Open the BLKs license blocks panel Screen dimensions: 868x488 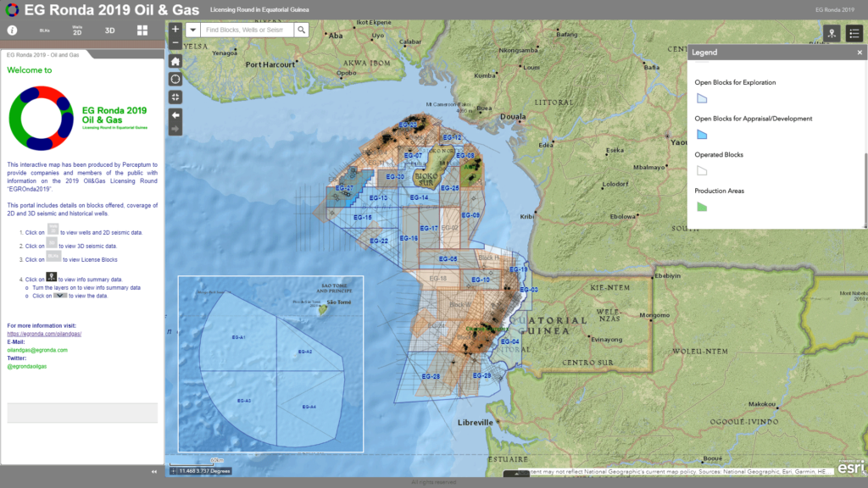(45, 30)
